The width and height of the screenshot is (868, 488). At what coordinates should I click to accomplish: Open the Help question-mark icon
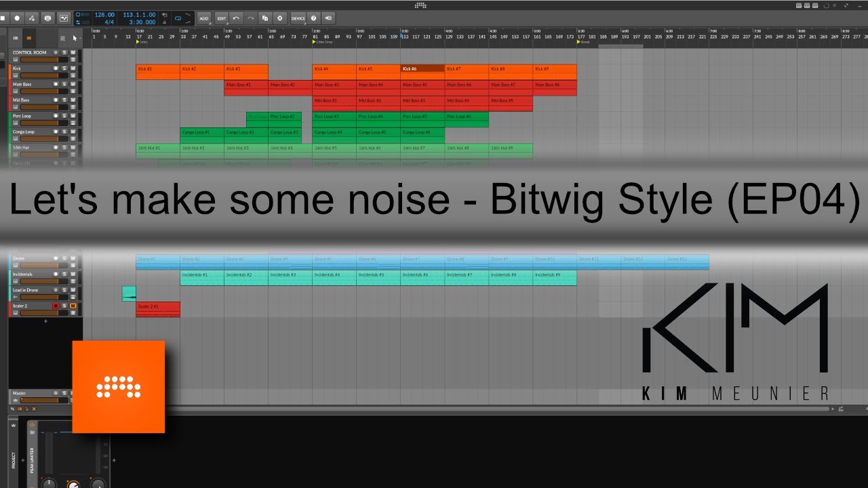tap(313, 18)
